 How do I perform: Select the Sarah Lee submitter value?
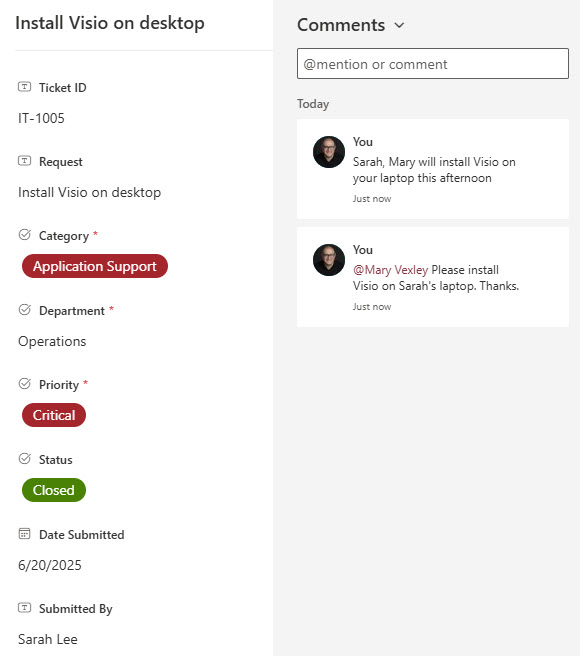pos(48,639)
